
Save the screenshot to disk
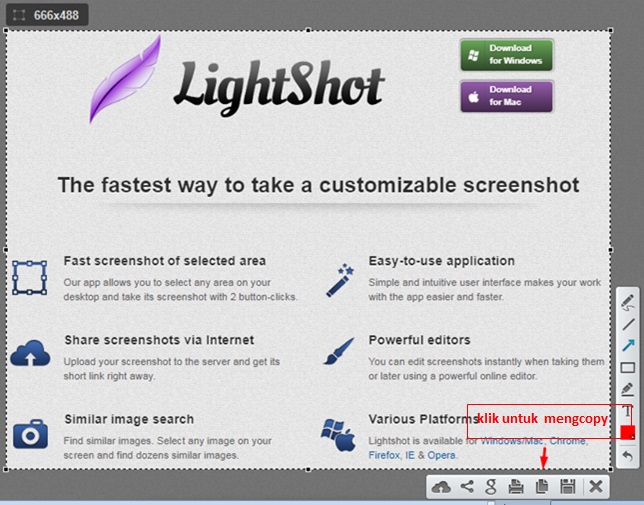coord(568,487)
